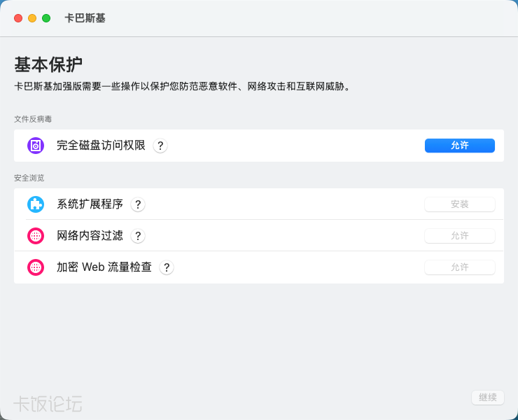Click the blue puzzle system extension icon
The image size is (518, 420).
(36, 204)
